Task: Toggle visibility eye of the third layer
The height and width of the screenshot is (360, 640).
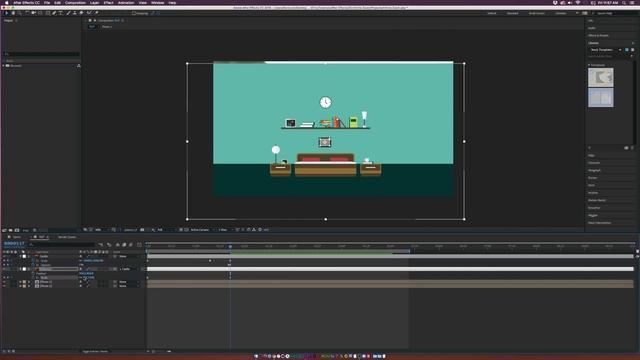Action: click(x=4, y=282)
